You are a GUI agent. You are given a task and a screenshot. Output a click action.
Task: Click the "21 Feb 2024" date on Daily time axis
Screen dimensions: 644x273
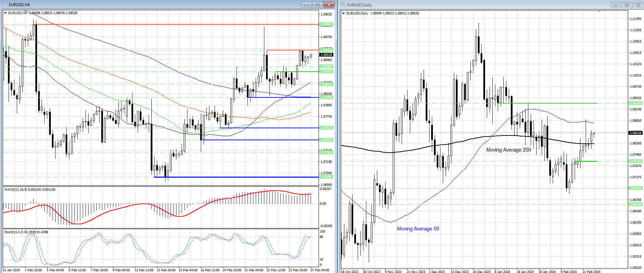591,272
